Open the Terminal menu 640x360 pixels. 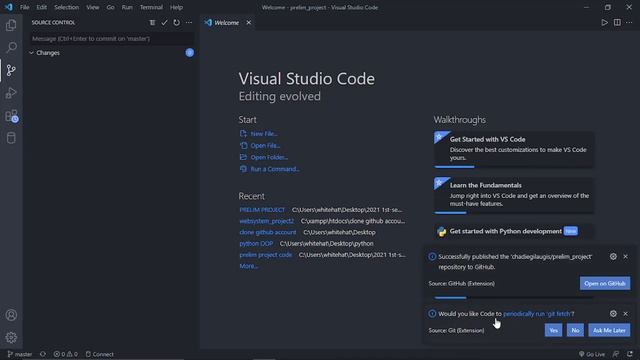tap(151, 7)
